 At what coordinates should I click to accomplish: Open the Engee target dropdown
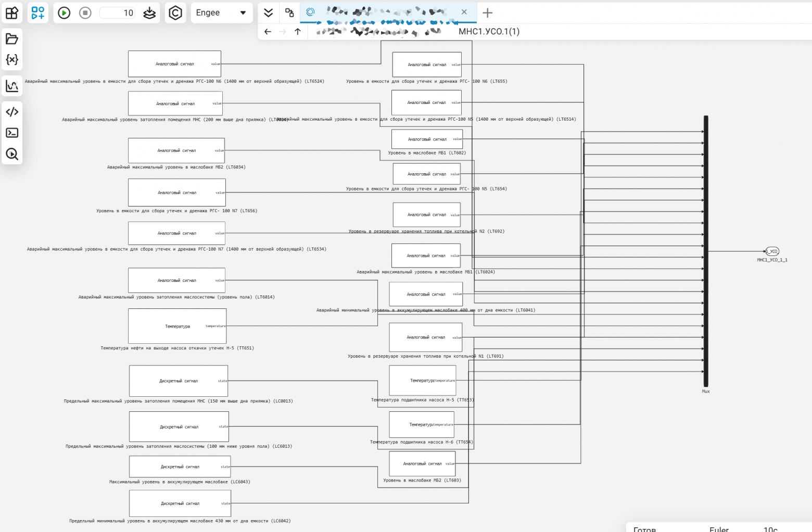click(x=221, y=13)
